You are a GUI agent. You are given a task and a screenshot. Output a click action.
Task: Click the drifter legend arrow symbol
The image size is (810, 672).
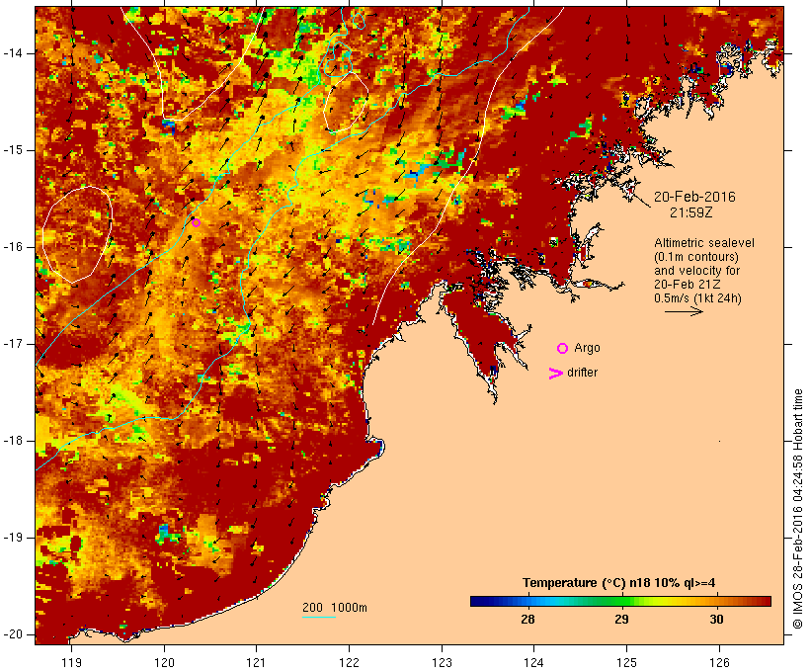click(556, 374)
